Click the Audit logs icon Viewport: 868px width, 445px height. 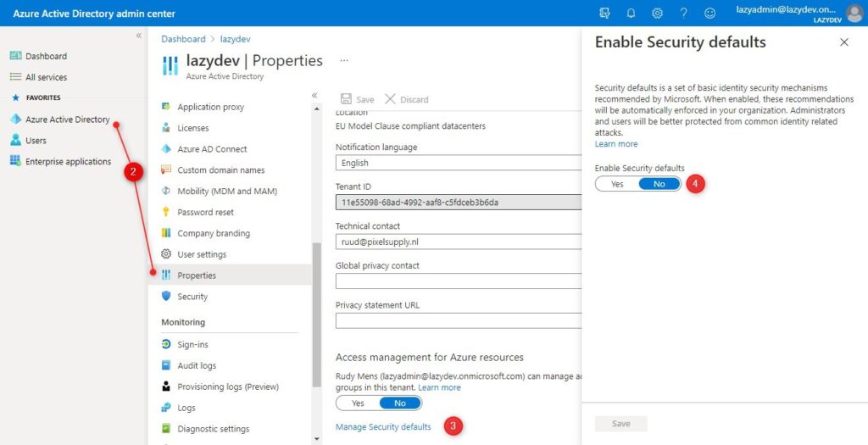[166, 365]
